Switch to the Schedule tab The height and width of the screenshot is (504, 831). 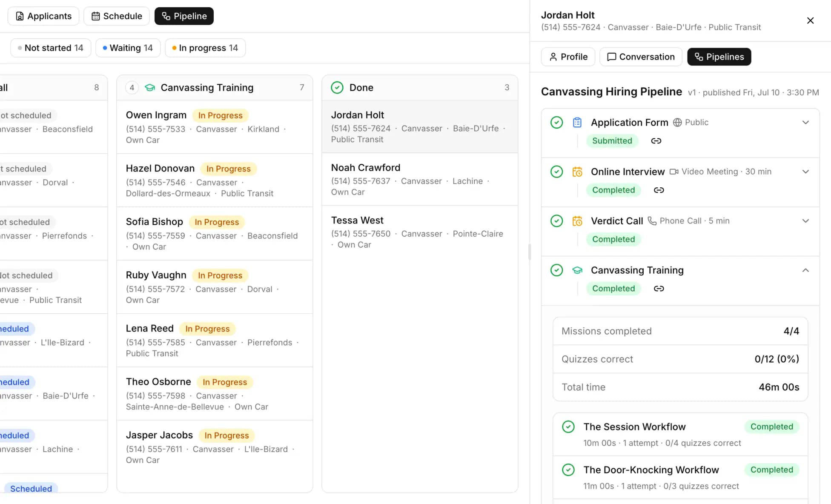[117, 16]
